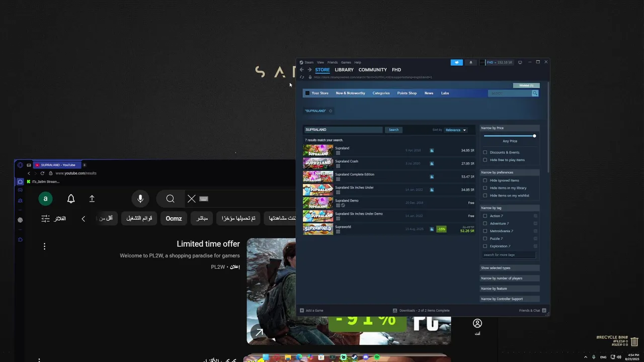644x362 pixels.
Task: Open Steam announcements megaphone button
Action: tap(456, 62)
